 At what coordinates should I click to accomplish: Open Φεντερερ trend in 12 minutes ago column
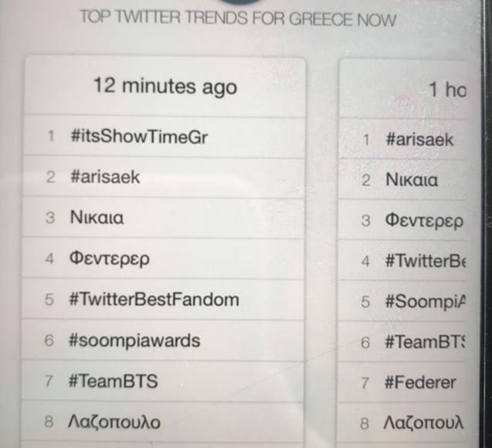point(108,259)
